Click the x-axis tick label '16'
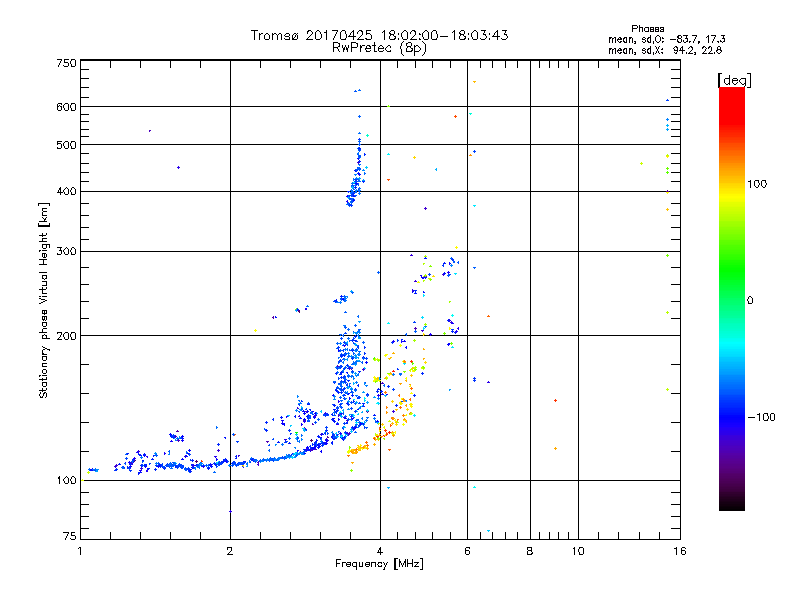Screen dimensions: 800x600 pos(680,551)
